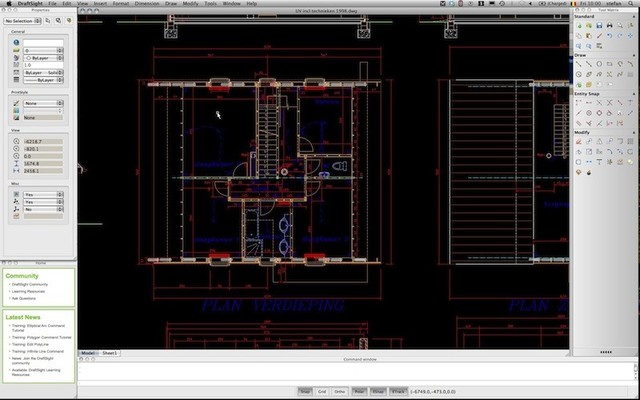Click the Quick Select icon beside No Selection
The image size is (640, 400).
[x=48, y=20]
